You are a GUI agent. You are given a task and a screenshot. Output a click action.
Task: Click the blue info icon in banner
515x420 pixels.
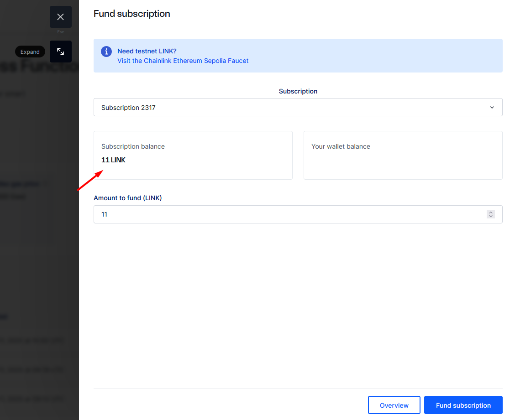[x=106, y=52]
